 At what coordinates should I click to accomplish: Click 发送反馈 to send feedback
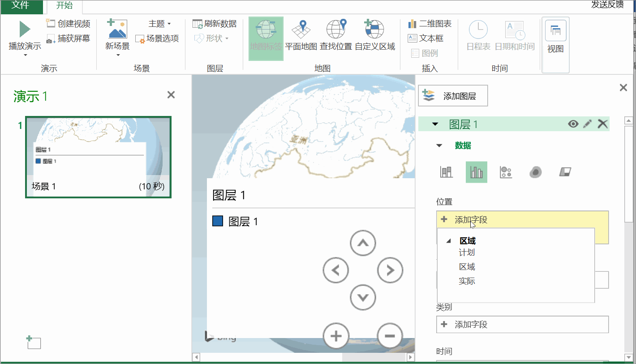pyautogui.click(x=607, y=4)
